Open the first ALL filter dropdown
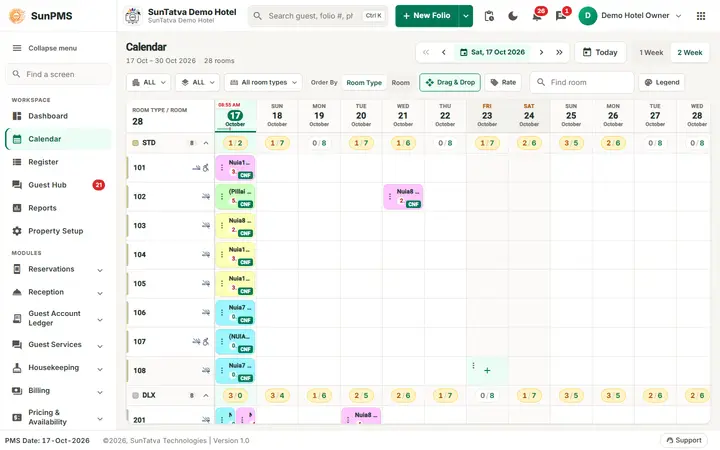This screenshot has height=450, width=720. point(149,83)
